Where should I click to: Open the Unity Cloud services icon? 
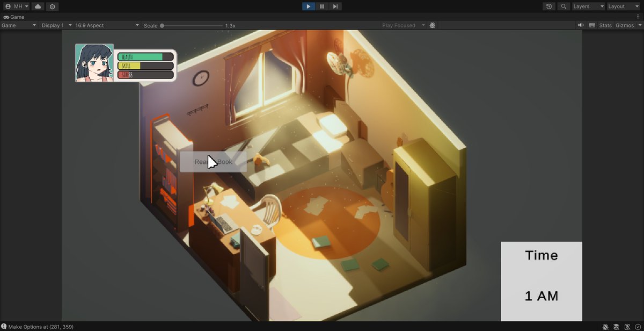[37, 6]
